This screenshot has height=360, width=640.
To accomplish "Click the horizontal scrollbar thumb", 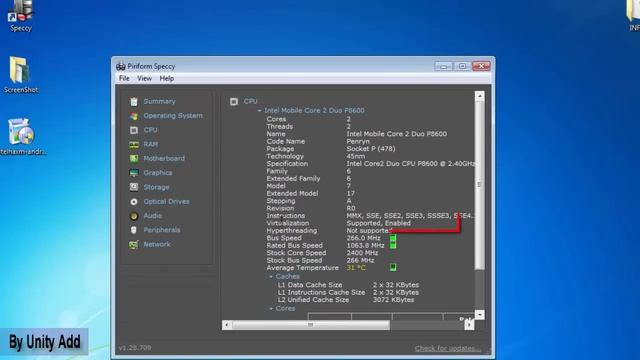I will click(311, 325).
